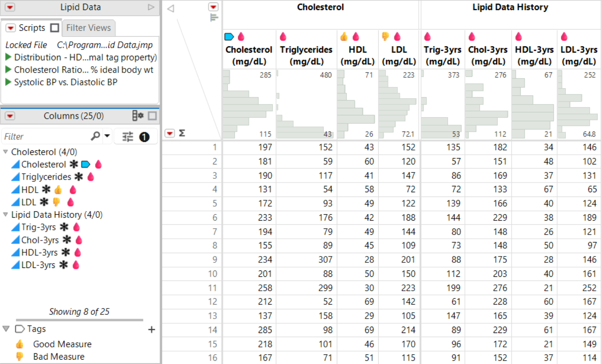The image size is (602, 364).
Task: Click the blue tag icon above Cholesterol column
Action: coord(230,36)
